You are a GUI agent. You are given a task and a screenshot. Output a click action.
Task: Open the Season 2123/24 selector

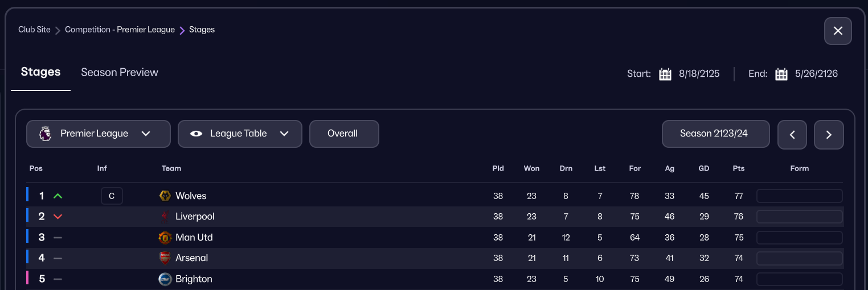click(x=715, y=134)
